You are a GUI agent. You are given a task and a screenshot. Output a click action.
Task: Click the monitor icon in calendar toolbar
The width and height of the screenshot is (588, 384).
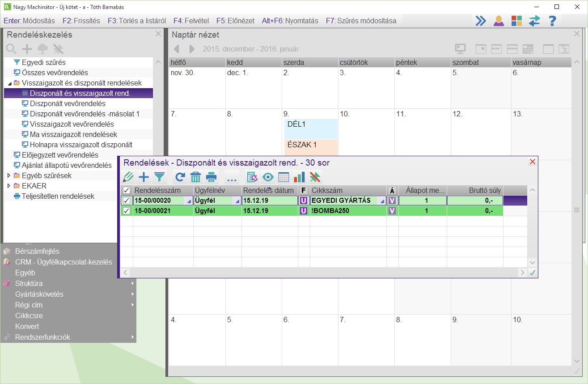(461, 49)
